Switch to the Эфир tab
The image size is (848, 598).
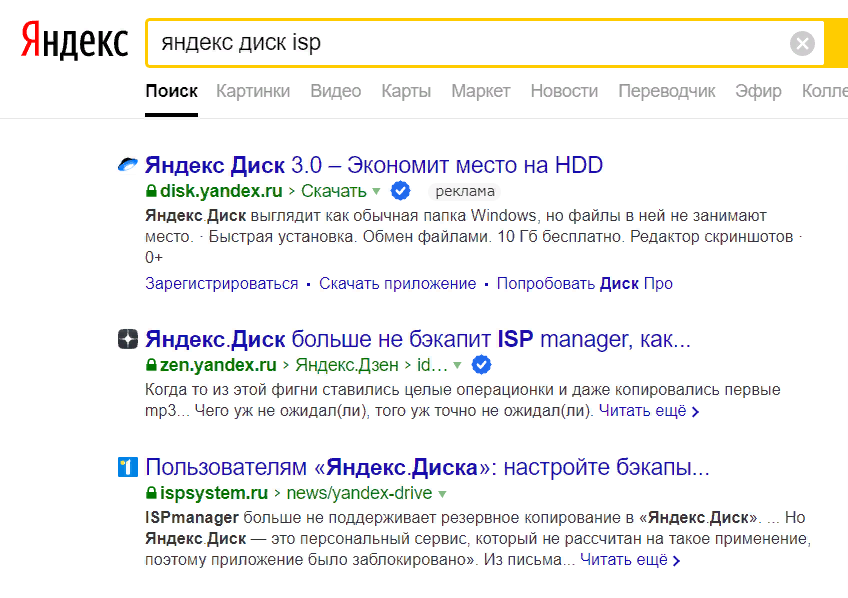(758, 91)
